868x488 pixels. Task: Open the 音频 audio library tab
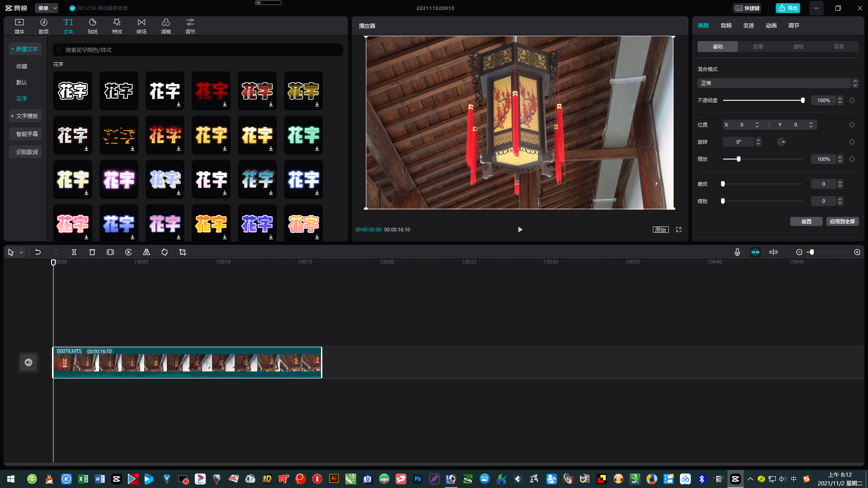44,26
